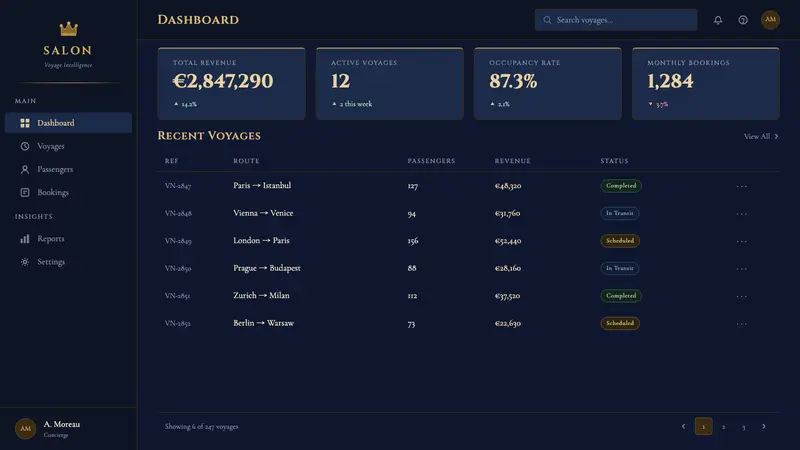Click the In Transit badge for Vienna to Venice
This screenshot has height=450, width=800.
click(620, 213)
